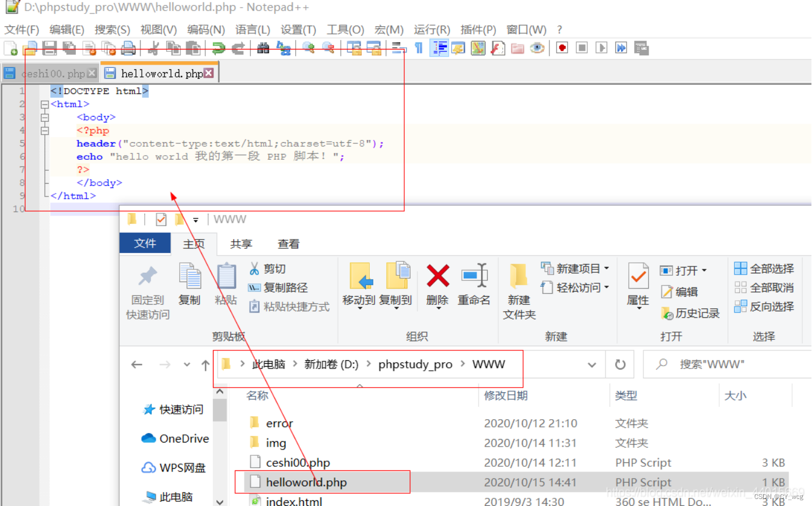
Task: Print the document from Notepad++ toolbar
Action: coord(128,48)
